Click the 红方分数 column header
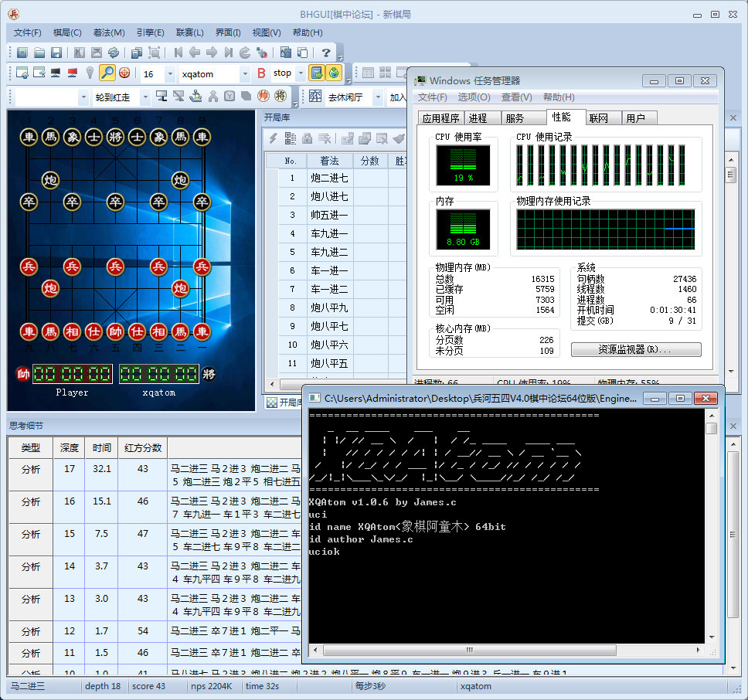The image size is (748, 700). click(143, 448)
